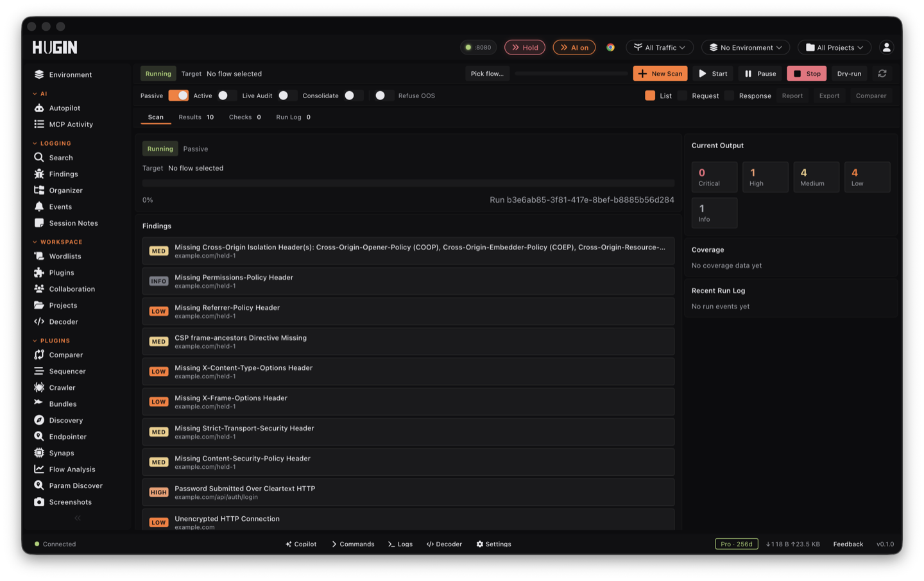
Task: Toggle the AI on button
Action: click(x=574, y=47)
